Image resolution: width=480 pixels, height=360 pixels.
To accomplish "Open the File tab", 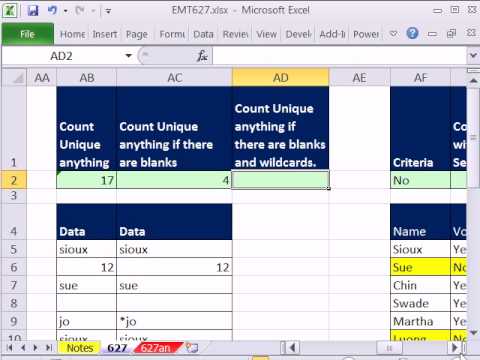I will point(28,34).
